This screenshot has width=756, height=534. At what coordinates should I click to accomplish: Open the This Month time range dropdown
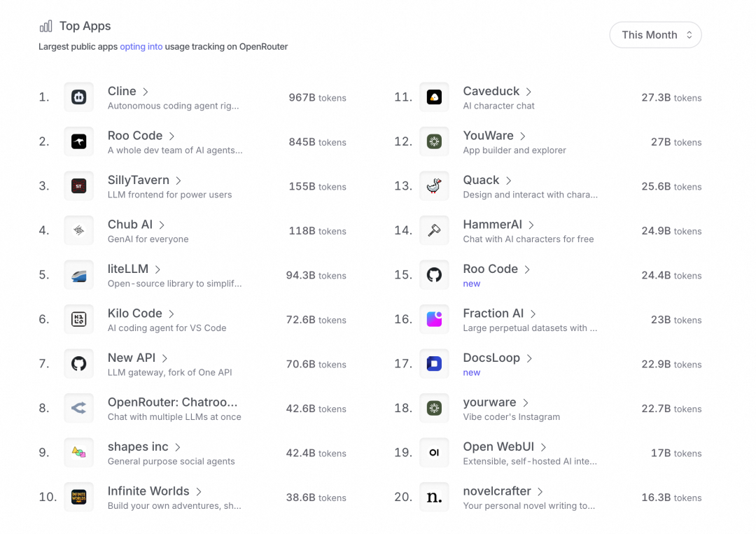point(655,35)
